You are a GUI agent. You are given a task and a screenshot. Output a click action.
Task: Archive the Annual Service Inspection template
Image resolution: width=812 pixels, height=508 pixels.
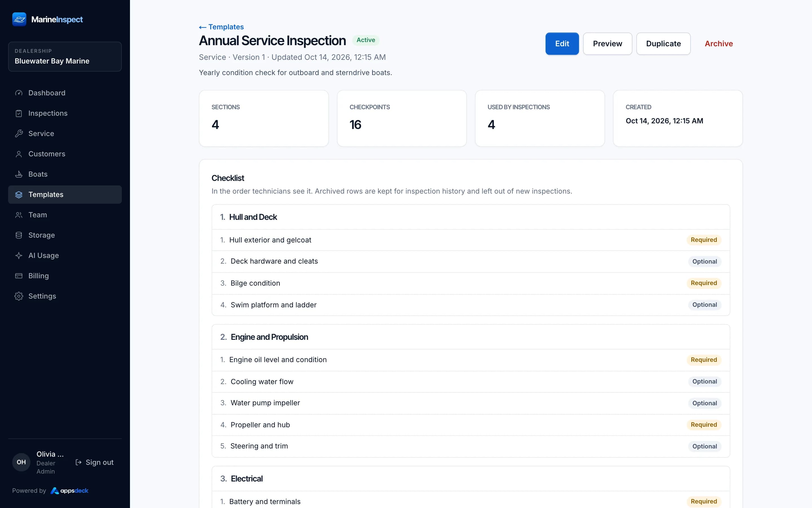[x=719, y=44]
